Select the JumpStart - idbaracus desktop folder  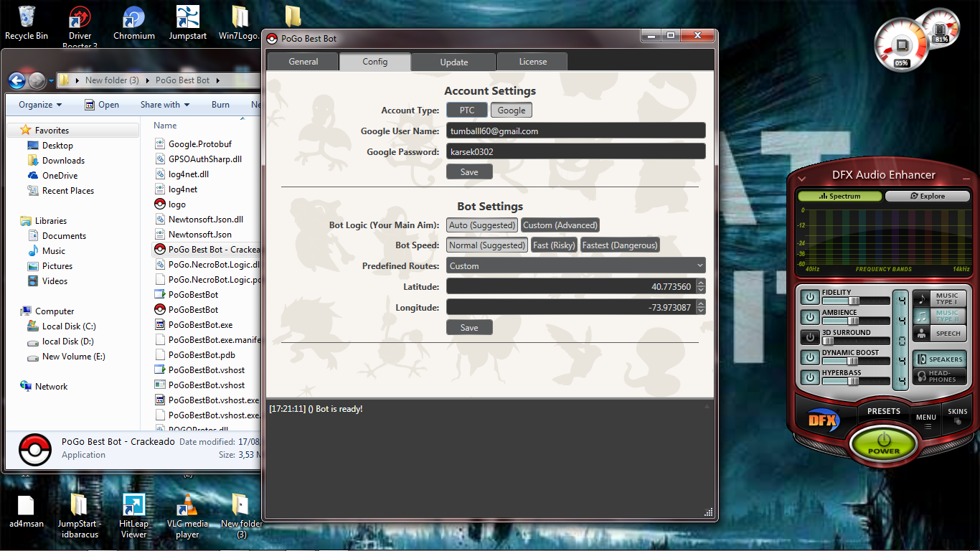(79, 515)
